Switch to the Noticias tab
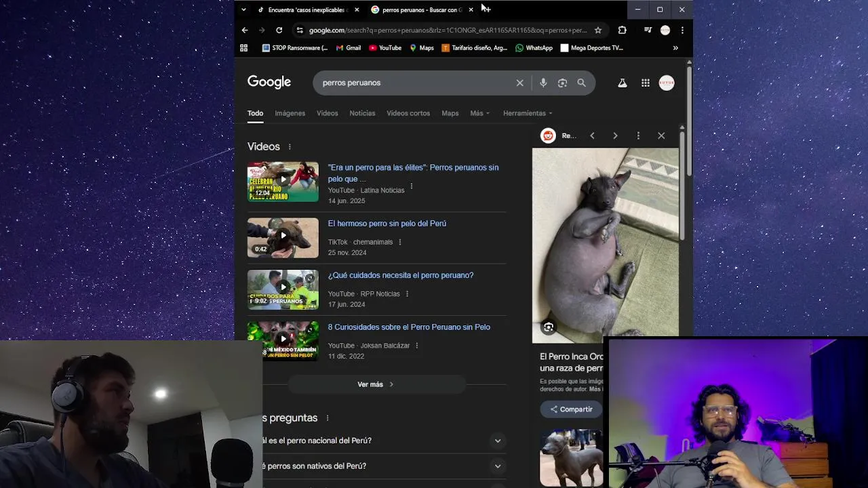The width and height of the screenshot is (868, 488). click(362, 113)
